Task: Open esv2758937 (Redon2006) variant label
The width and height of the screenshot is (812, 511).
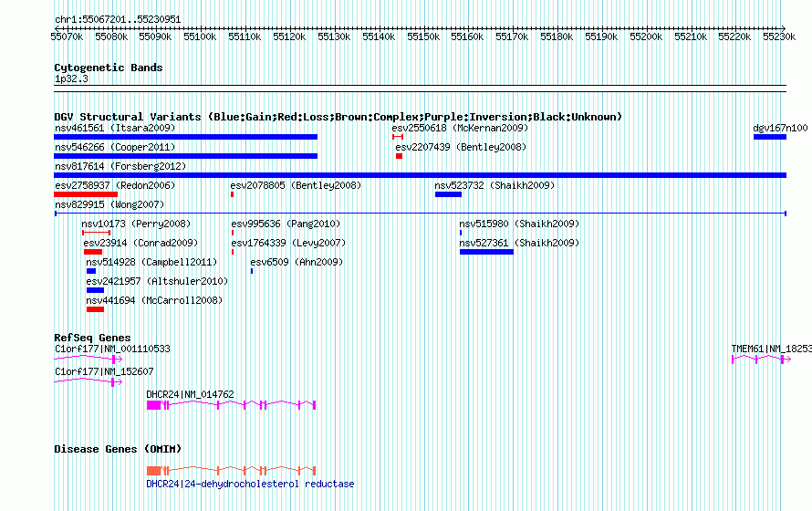Action: [x=115, y=185]
